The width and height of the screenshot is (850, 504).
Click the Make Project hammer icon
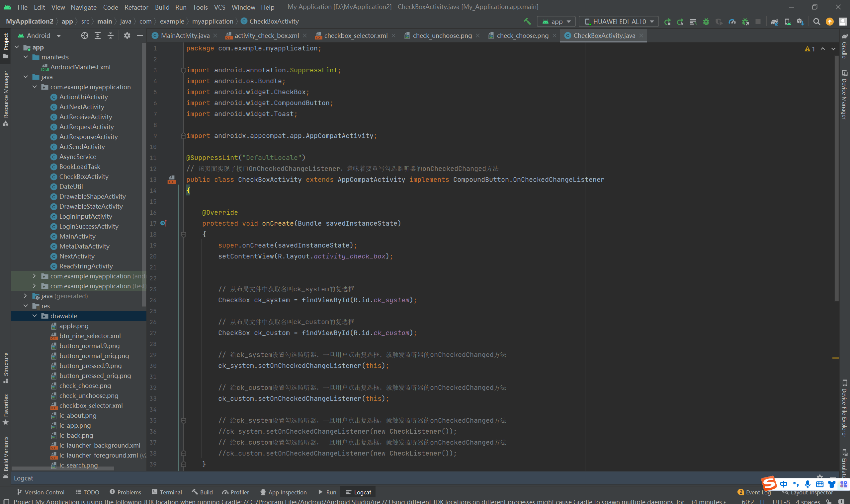pos(527,21)
